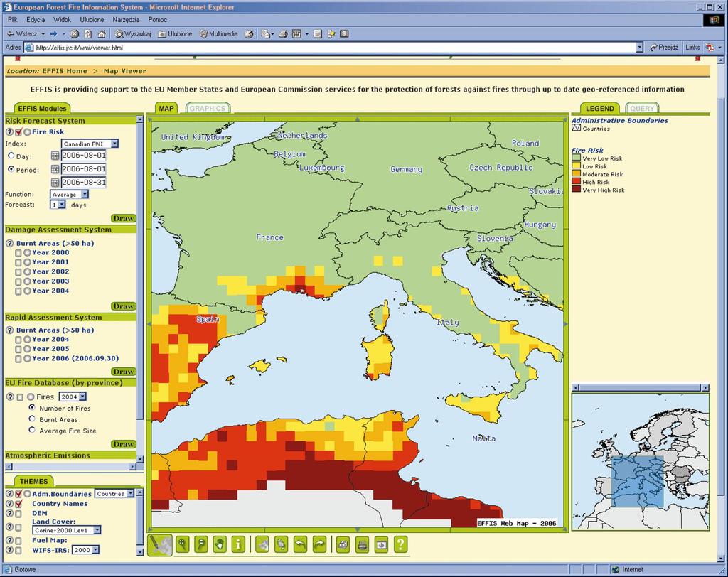Viewport: 728px width, 577px height.
Task: Switch to the QUERY tab
Action: tap(642, 108)
